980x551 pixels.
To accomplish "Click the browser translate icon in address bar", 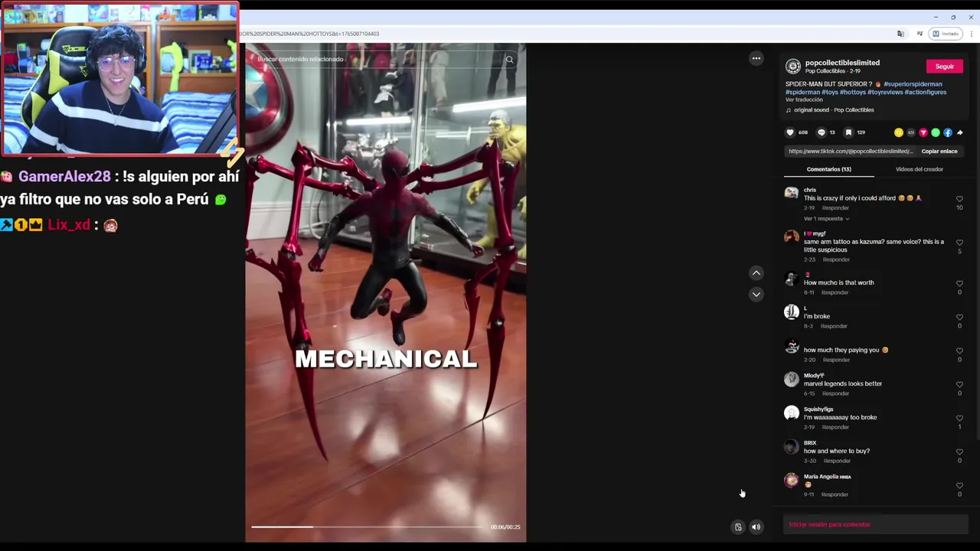I will pos(900,34).
